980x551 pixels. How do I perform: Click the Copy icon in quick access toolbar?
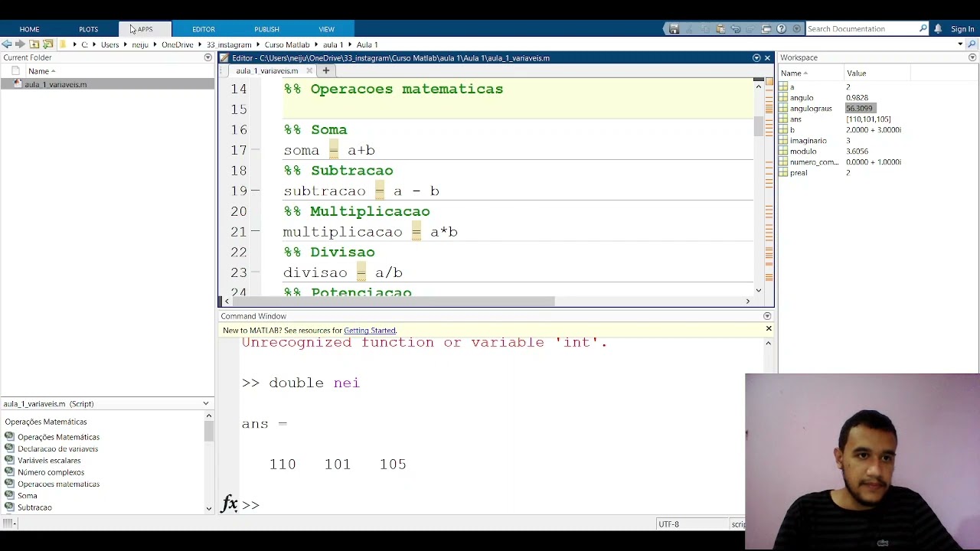tap(705, 29)
